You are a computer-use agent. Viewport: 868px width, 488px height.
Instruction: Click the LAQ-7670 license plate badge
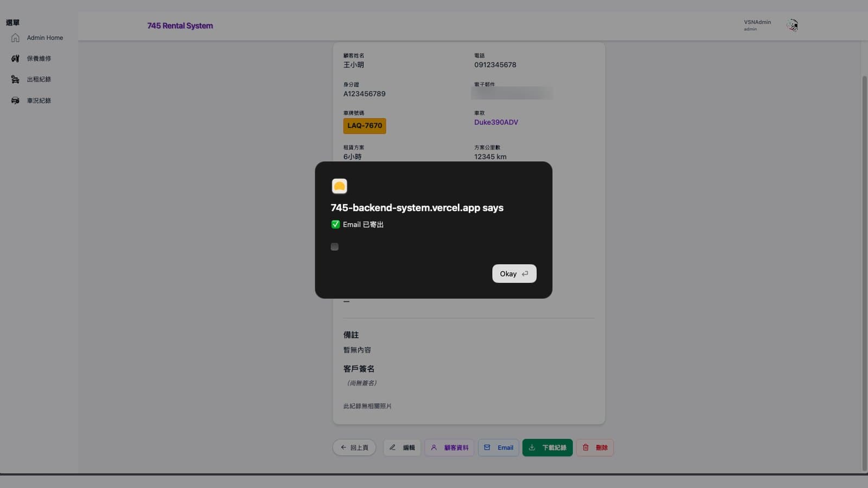point(365,126)
